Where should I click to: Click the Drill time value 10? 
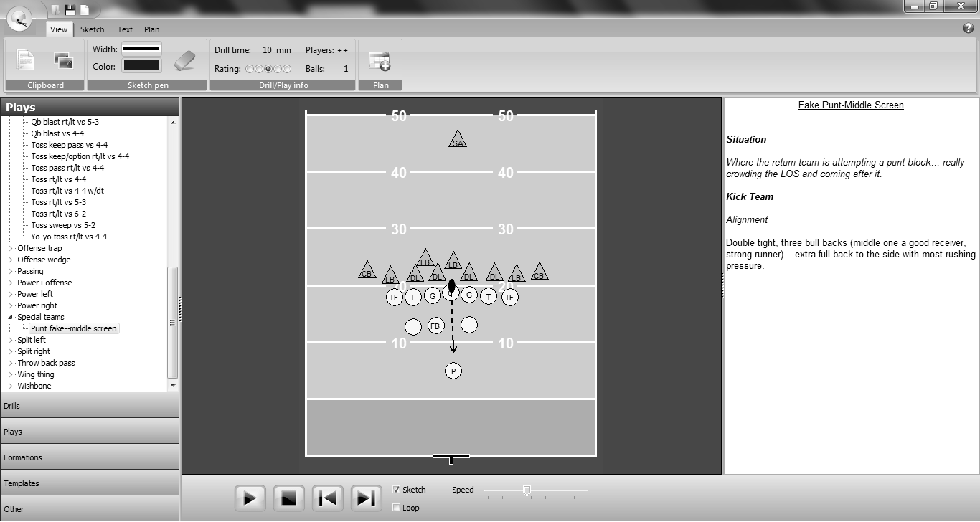point(267,50)
